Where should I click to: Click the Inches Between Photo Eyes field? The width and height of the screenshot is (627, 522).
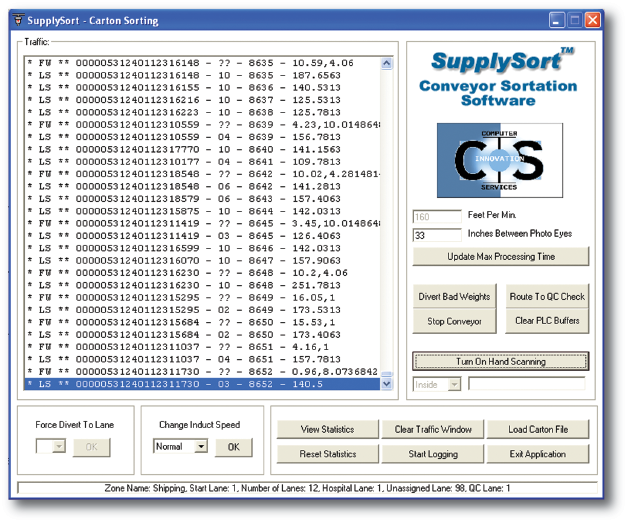point(436,236)
